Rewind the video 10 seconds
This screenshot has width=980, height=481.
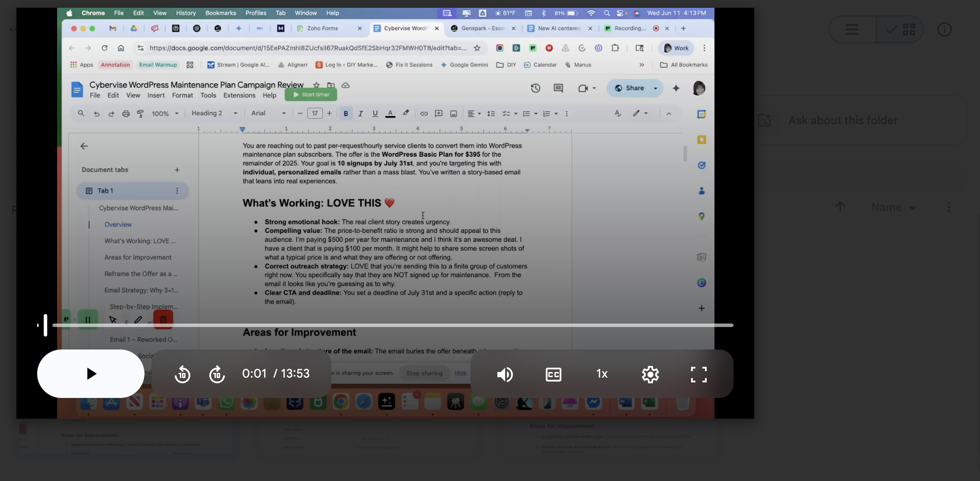[x=183, y=374]
